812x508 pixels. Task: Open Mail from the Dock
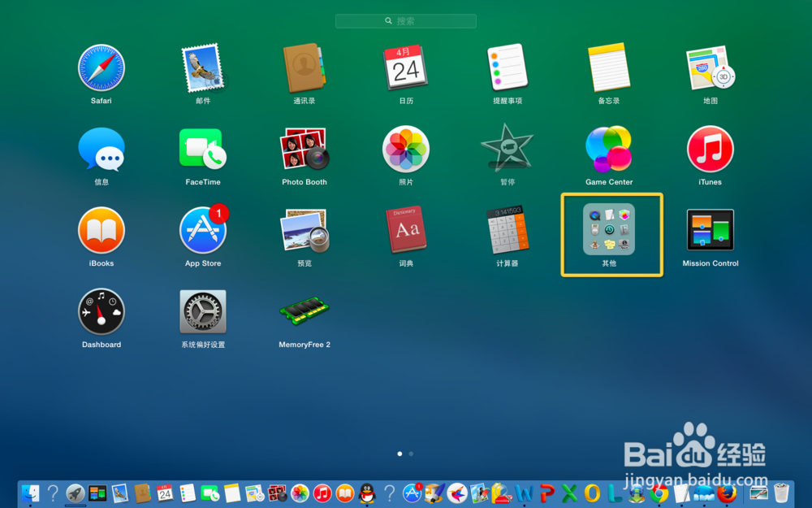coord(120,493)
